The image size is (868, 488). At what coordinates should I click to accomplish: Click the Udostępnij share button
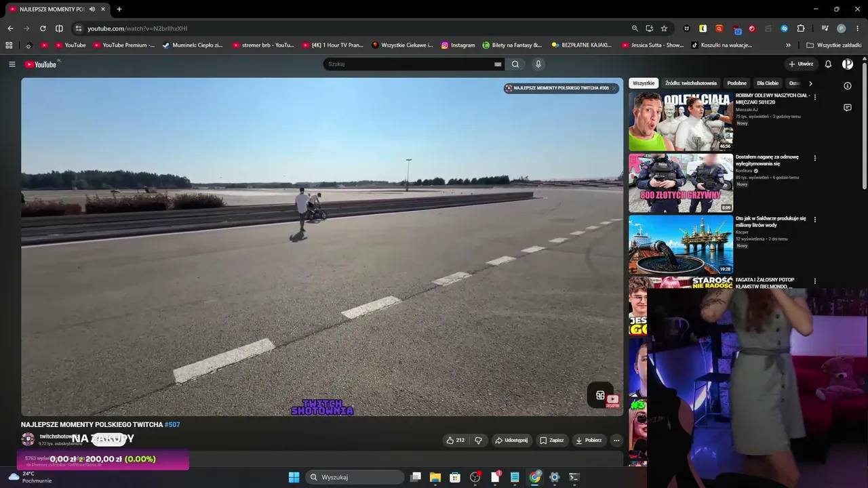point(511,441)
